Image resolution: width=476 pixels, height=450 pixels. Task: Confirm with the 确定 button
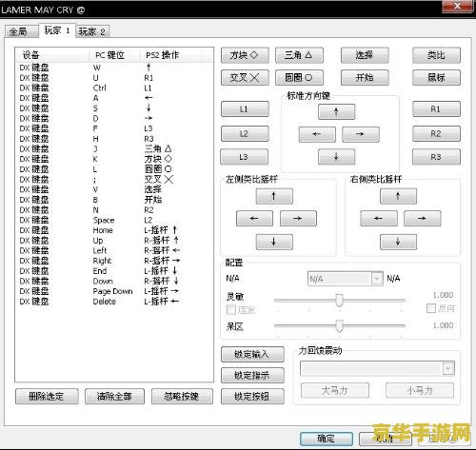pyautogui.click(x=327, y=439)
